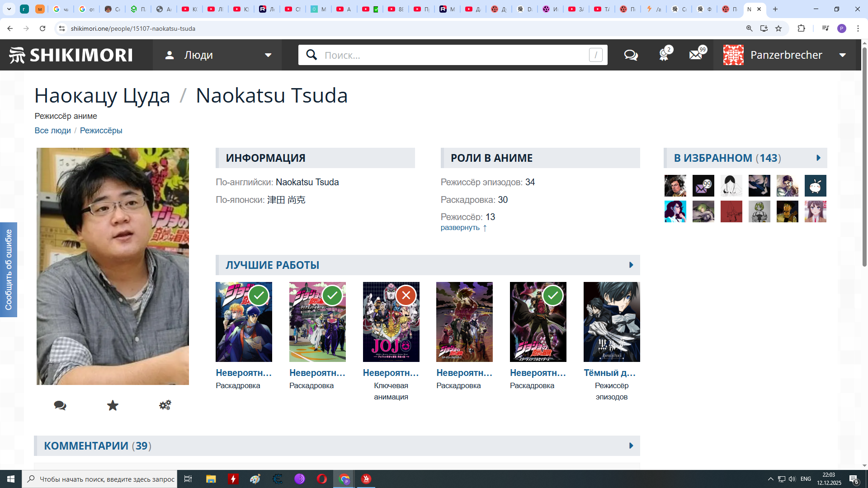Open the Тёмный дворецкий poster thumbnail
The width and height of the screenshot is (868, 488).
[x=611, y=322]
